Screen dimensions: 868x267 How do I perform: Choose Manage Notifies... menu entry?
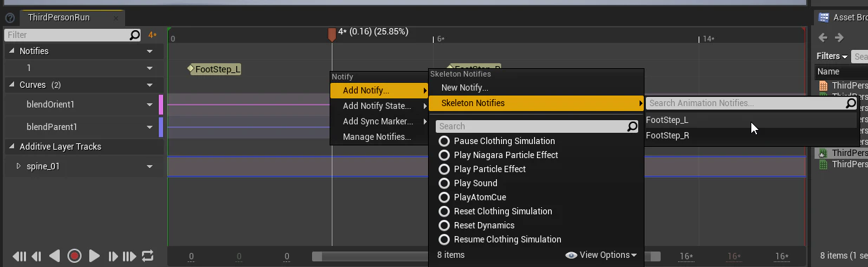(x=379, y=137)
